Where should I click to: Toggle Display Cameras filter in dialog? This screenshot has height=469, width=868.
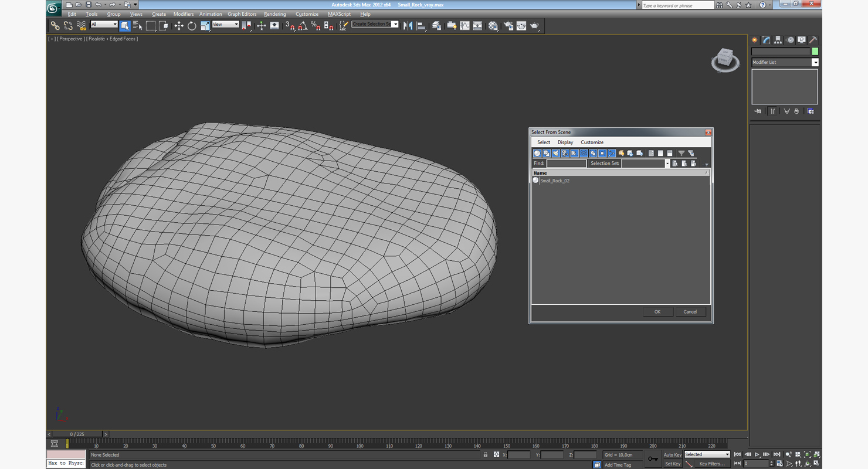(565, 154)
